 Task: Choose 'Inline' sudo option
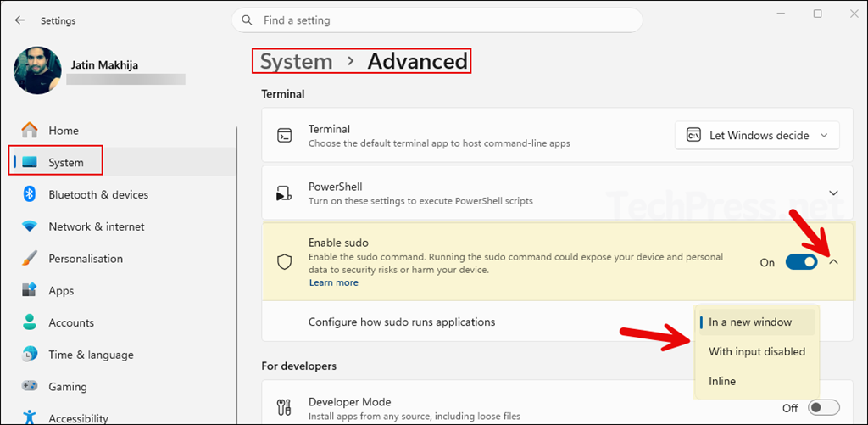tap(722, 381)
